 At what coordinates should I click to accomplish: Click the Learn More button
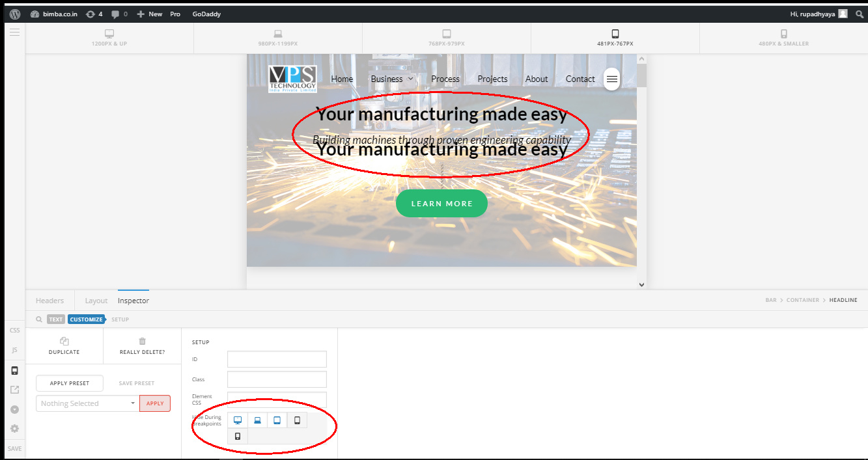[x=441, y=204]
